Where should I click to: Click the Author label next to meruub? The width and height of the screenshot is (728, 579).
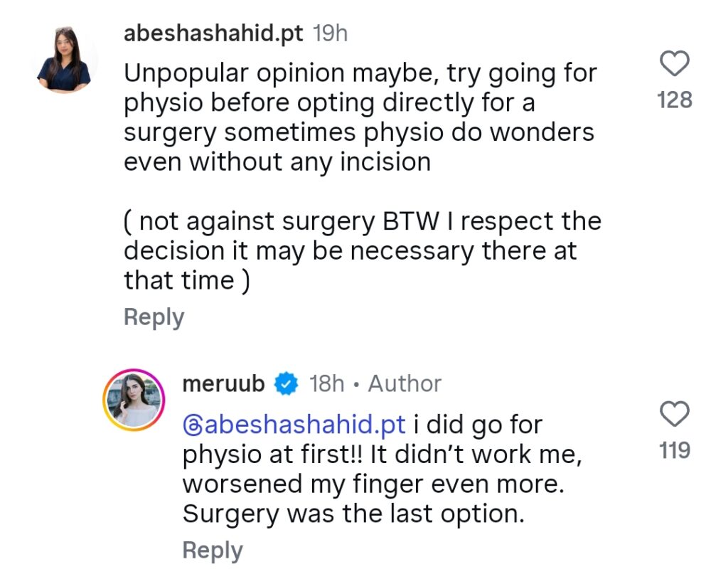point(405,384)
